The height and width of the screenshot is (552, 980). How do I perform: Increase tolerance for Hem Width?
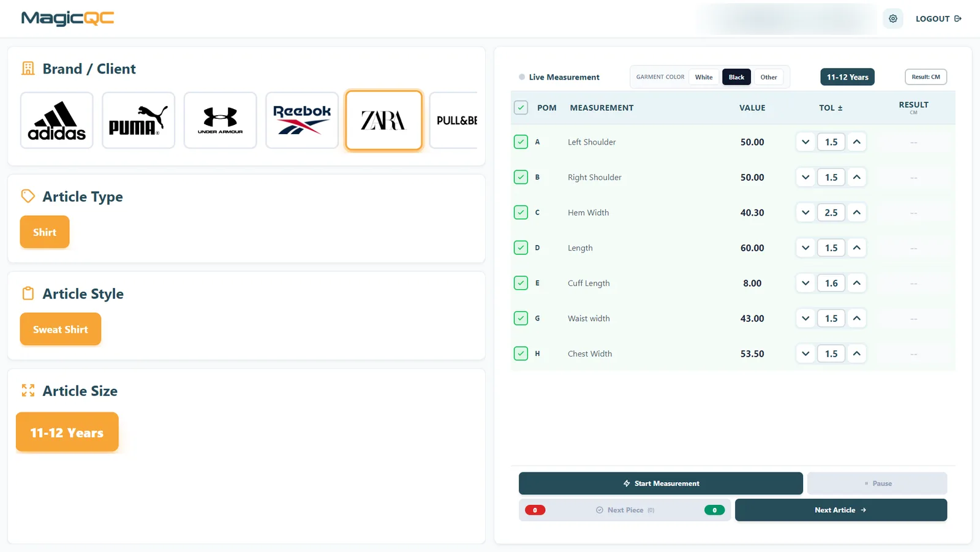[857, 212]
